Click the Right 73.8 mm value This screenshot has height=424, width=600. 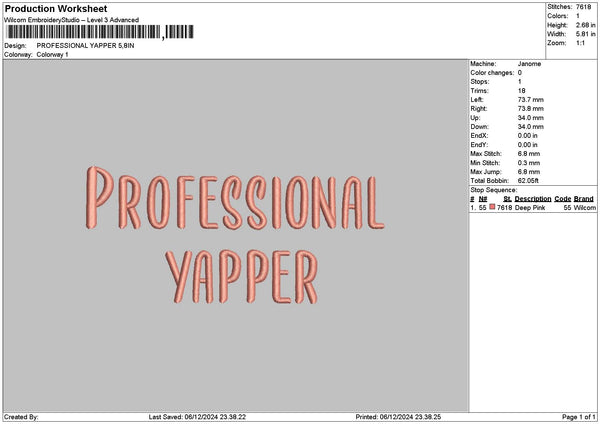[x=530, y=109]
